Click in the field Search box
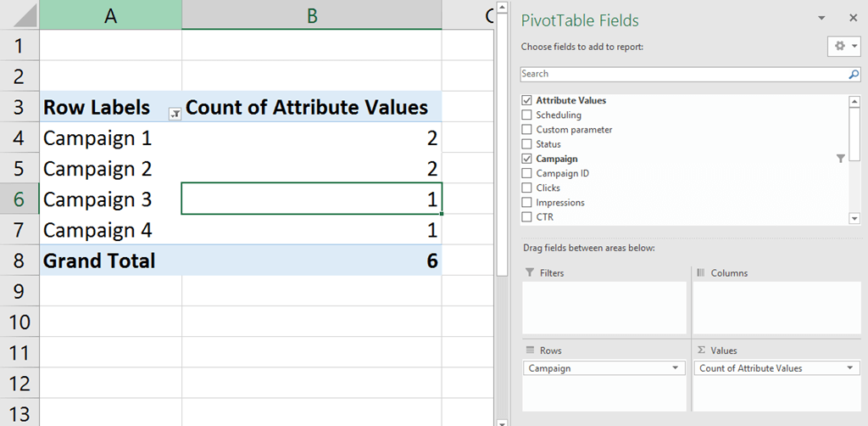Viewport: 868px width, 426px height. click(x=678, y=74)
